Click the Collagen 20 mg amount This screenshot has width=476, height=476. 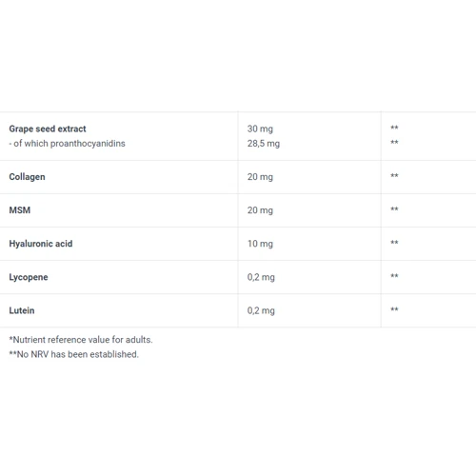[x=260, y=177]
